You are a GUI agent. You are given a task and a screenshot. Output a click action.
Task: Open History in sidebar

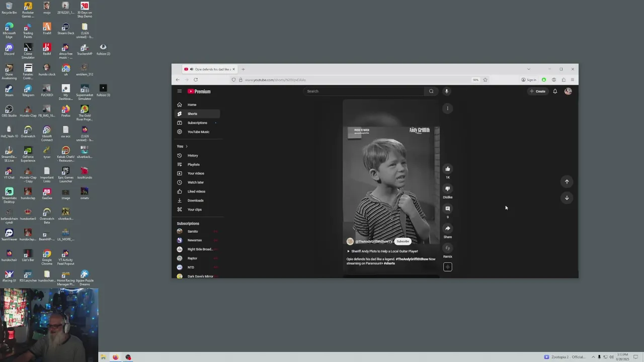point(197,155)
